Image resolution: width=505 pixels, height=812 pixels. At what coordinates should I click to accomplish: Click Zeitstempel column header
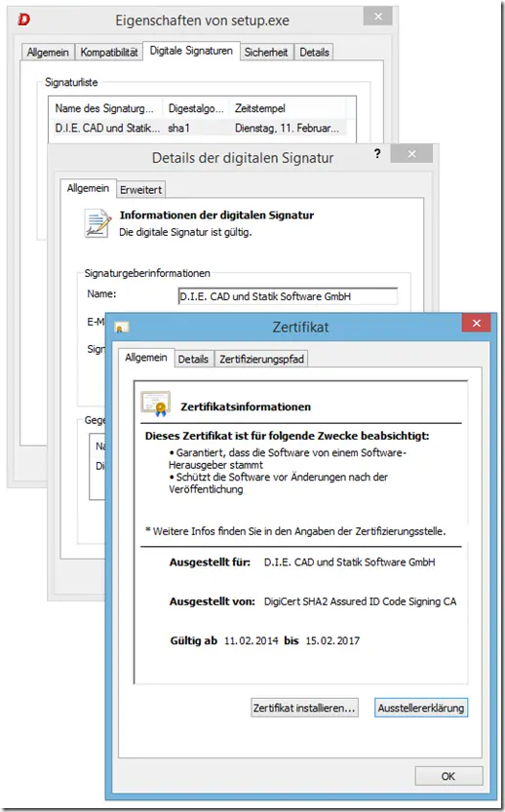click(288, 108)
